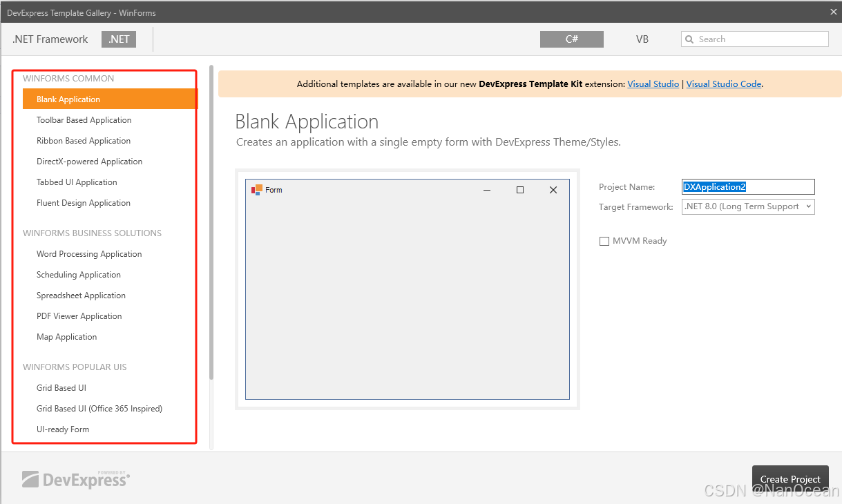Click the DevExpress logo

(x=76, y=480)
